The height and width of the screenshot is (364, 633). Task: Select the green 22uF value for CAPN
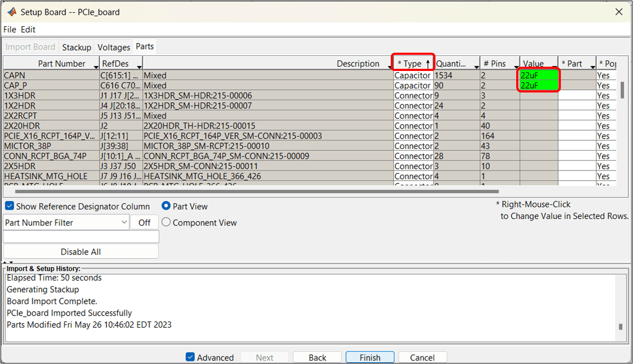(x=538, y=75)
